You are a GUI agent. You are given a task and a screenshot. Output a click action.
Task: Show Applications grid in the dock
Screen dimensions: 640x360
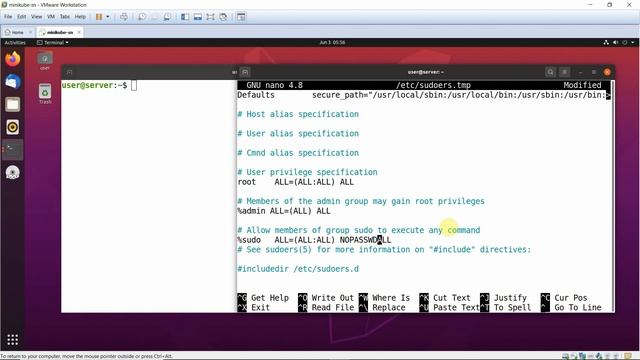coord(13,340)
